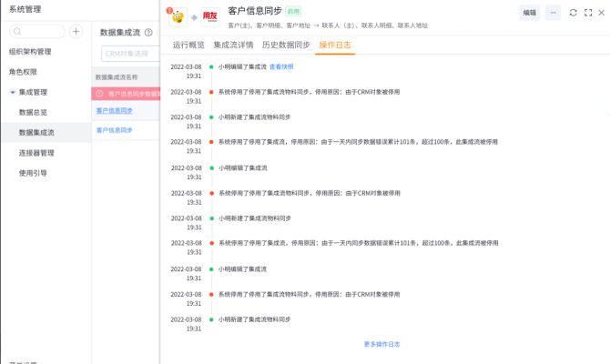The width and height of the screenshot is (610, 364).
Task: Go to 角色权限 in the sidebar
Action: point(23,72)
